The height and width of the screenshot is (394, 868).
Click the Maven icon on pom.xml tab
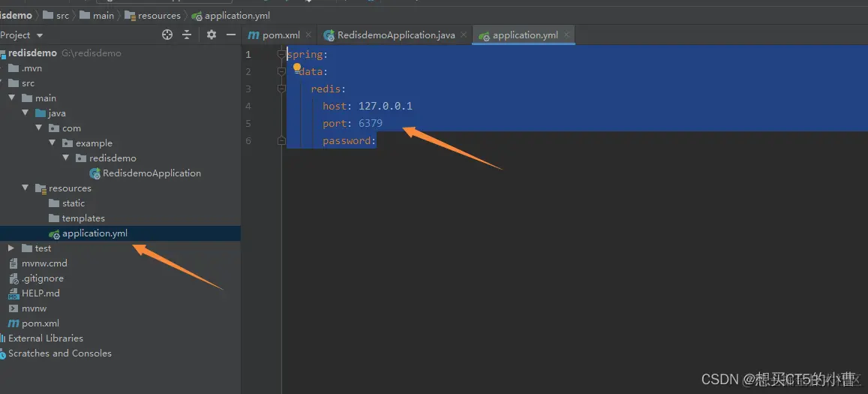pos(254,35)
